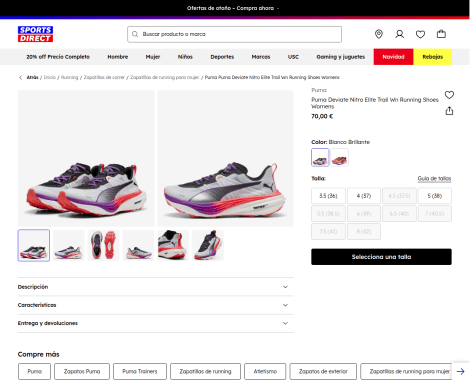
Task: Share this product via share icon
Action: pos(449,111)
